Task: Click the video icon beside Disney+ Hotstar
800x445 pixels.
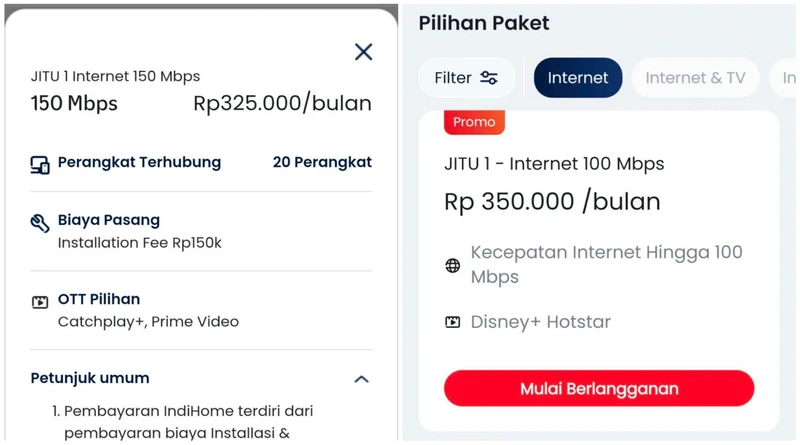Action: click(453, 322)
